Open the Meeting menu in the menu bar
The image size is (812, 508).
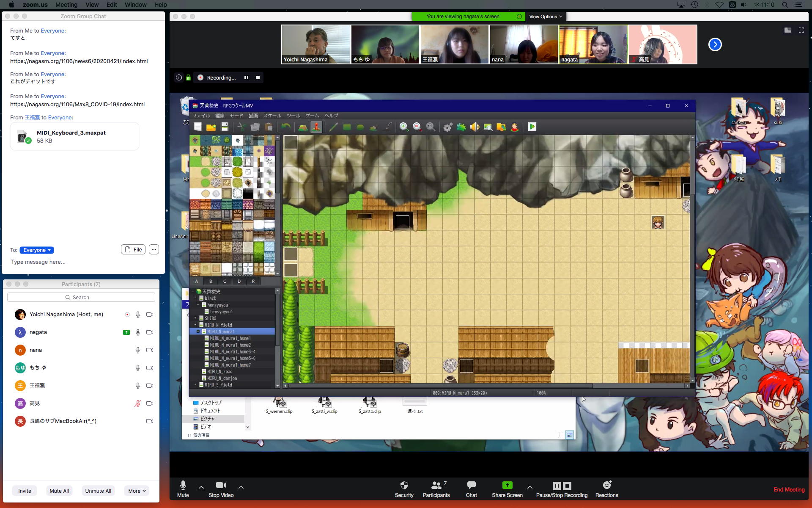point(66,5)
